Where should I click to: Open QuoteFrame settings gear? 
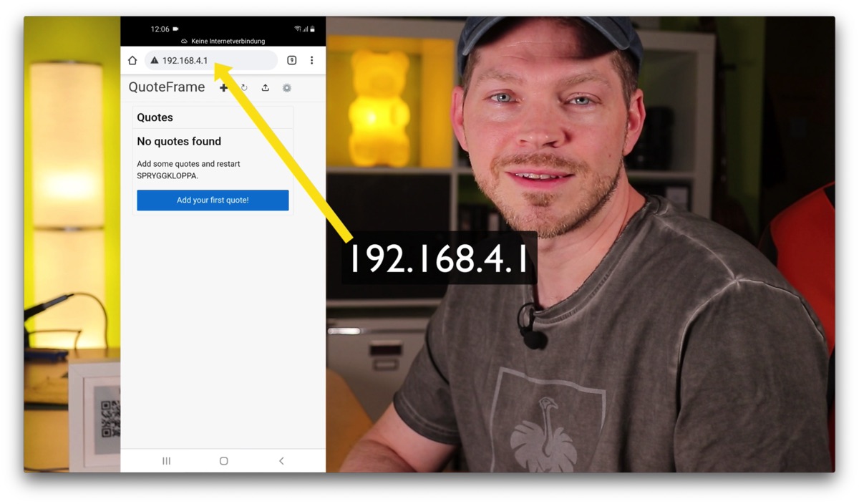286,87
